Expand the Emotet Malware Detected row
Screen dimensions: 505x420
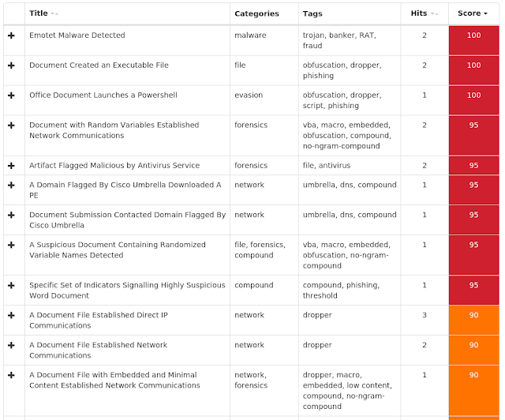pos(11,36)
